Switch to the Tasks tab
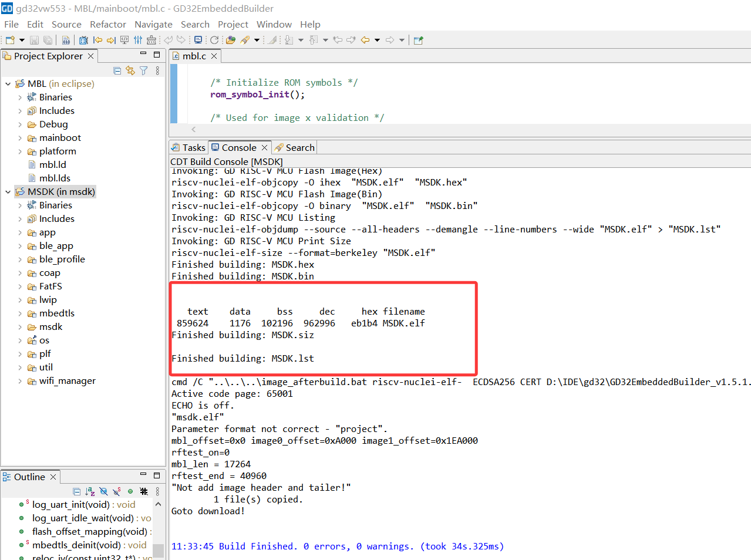 pos(188,147)
